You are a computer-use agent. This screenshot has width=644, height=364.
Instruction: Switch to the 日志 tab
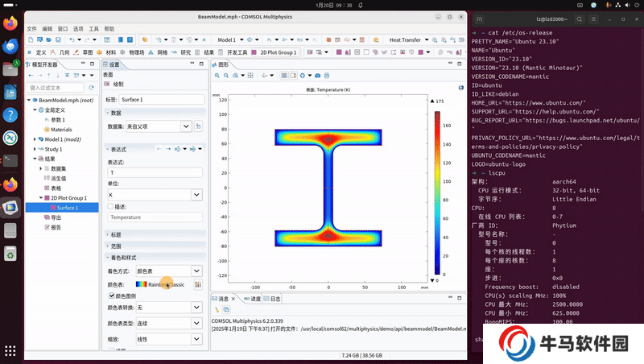coord(275,299)
